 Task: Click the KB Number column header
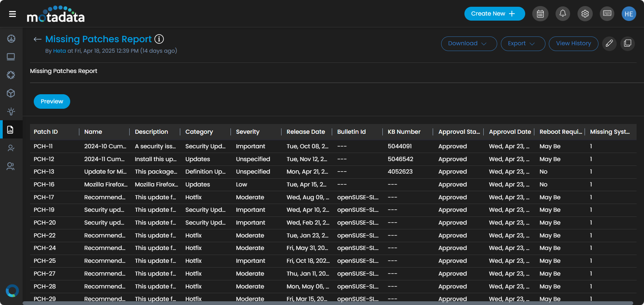tap(404, 132)
